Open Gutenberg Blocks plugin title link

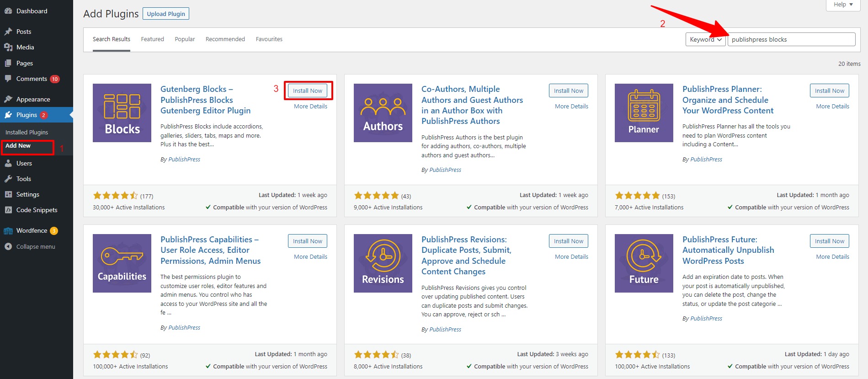point(205,100)
